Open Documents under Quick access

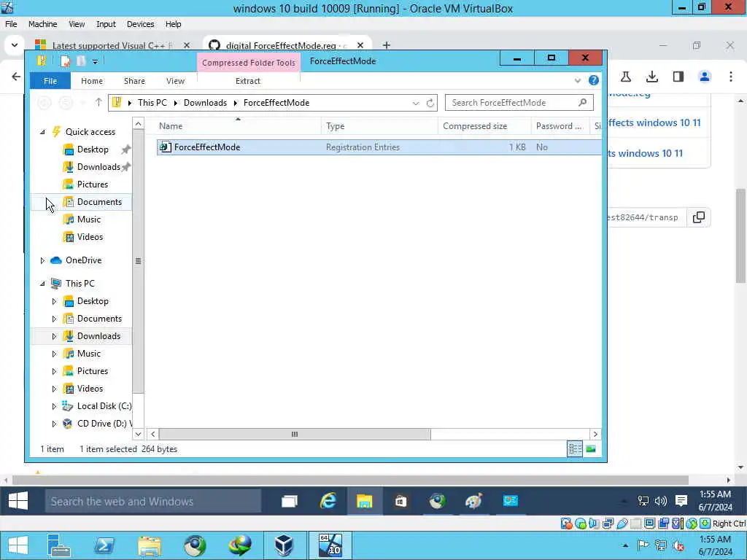tap(99, 202)
